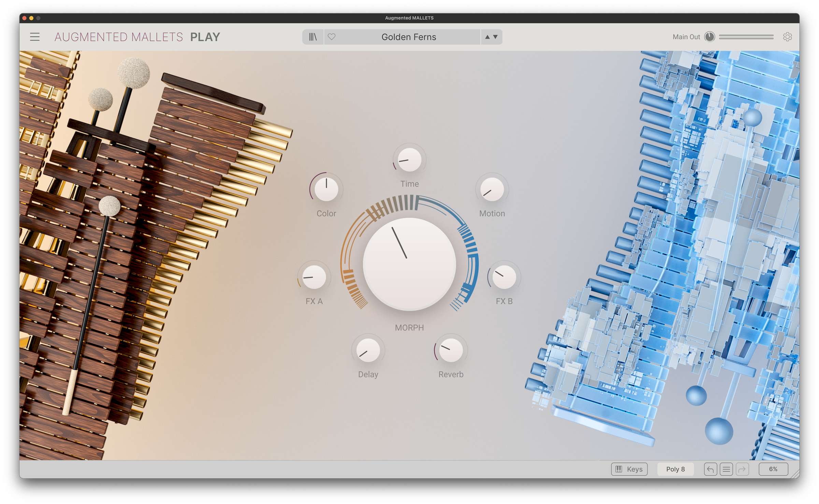Open the edit history list icon
The width and height of the screenshot is (819, 504).
coord(726,469)
